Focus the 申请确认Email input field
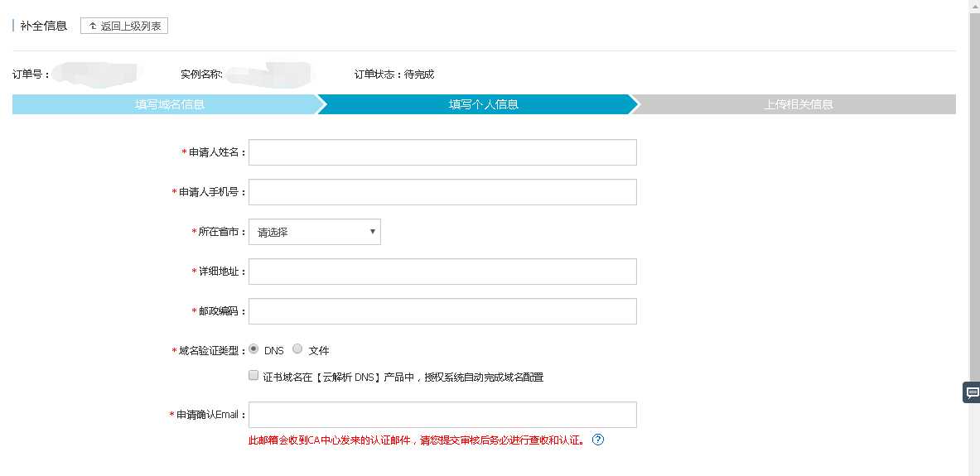The image size is (980, 476). coord(442,415)
